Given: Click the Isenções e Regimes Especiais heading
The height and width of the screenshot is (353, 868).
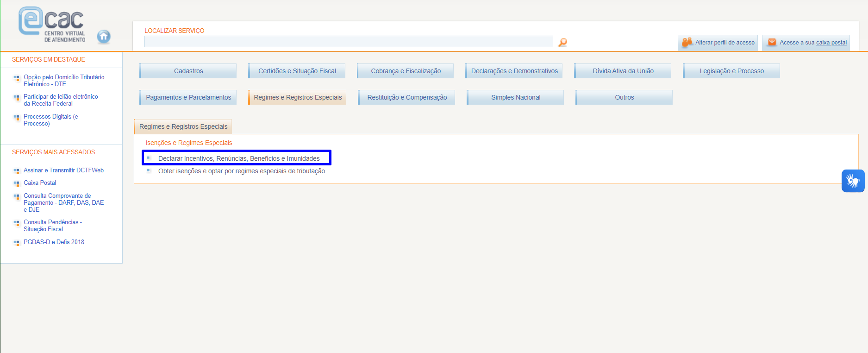Looking at the screenshot, I should pyautogui.click(x=189, y=143).
